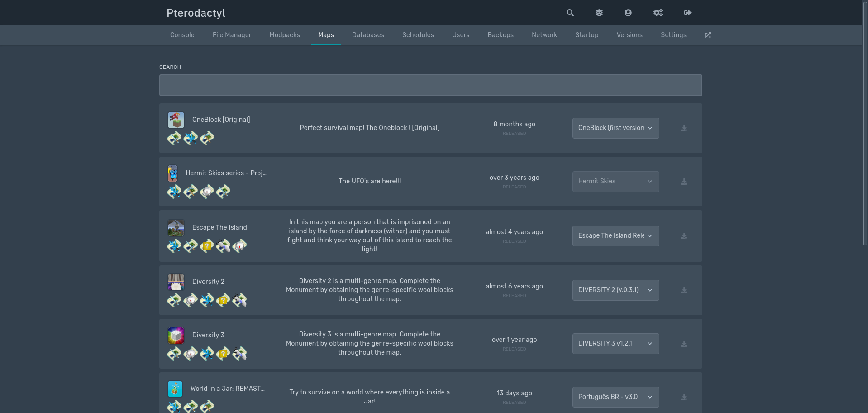Expand the OneBlock version dropdown
Screen dimensions: 868x413
pos(615,128)
